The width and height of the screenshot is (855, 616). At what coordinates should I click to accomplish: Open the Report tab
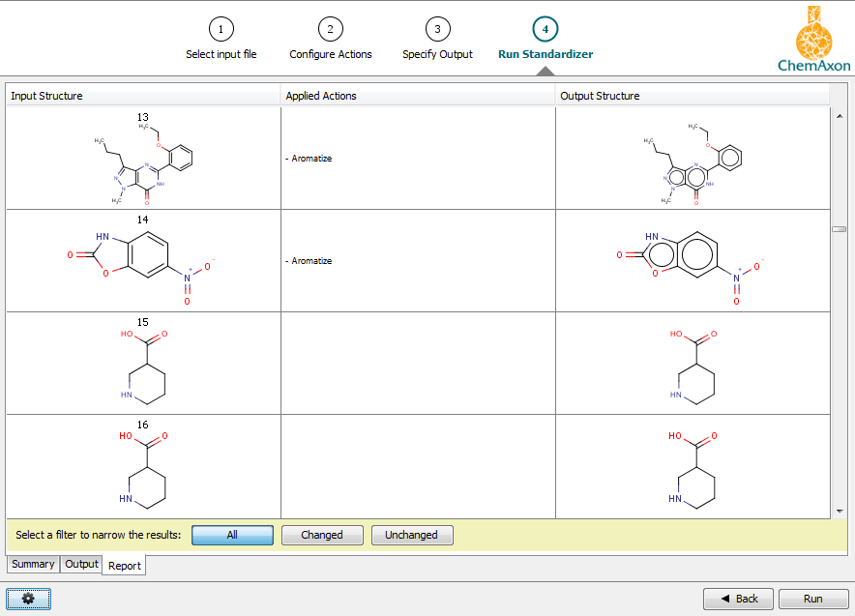(x=124, y=565)
